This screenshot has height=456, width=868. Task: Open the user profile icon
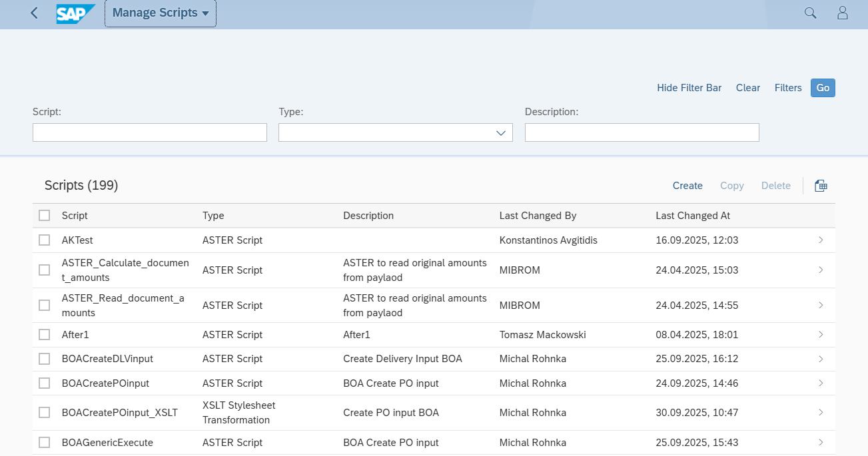click(x=843, y=13)
